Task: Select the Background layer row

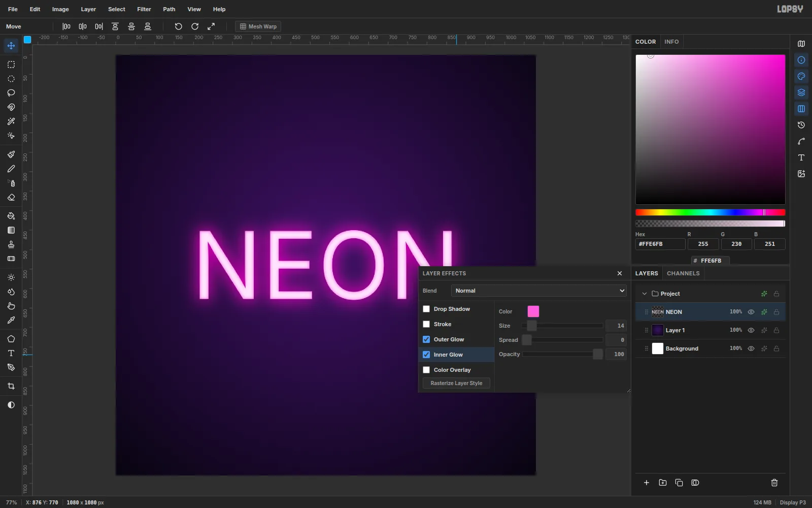Action: [710, 348]
